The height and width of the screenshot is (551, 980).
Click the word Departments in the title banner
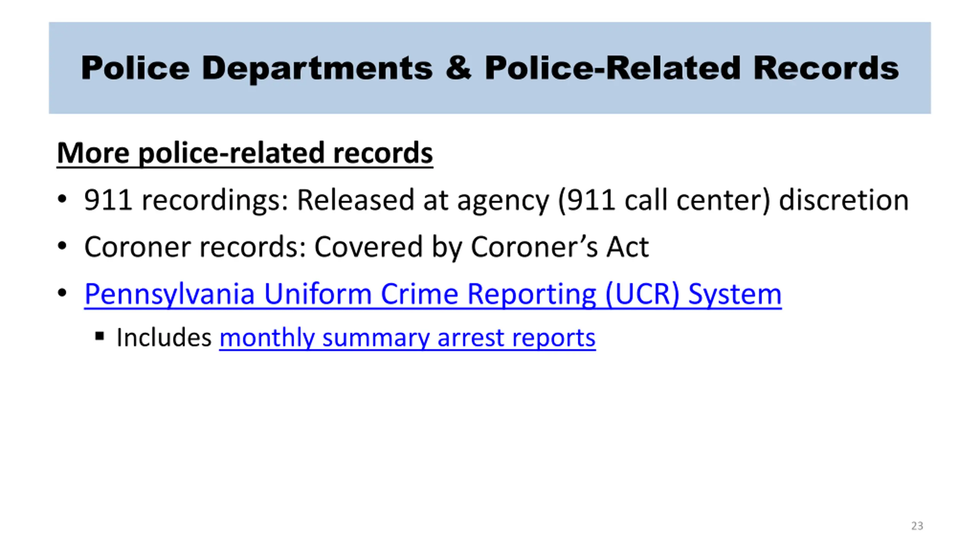(x=317, y=68)
